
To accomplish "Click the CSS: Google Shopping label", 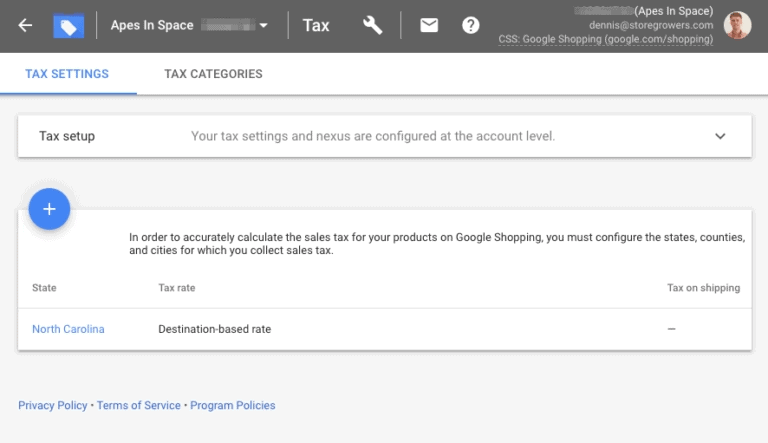I will [605, 39].
